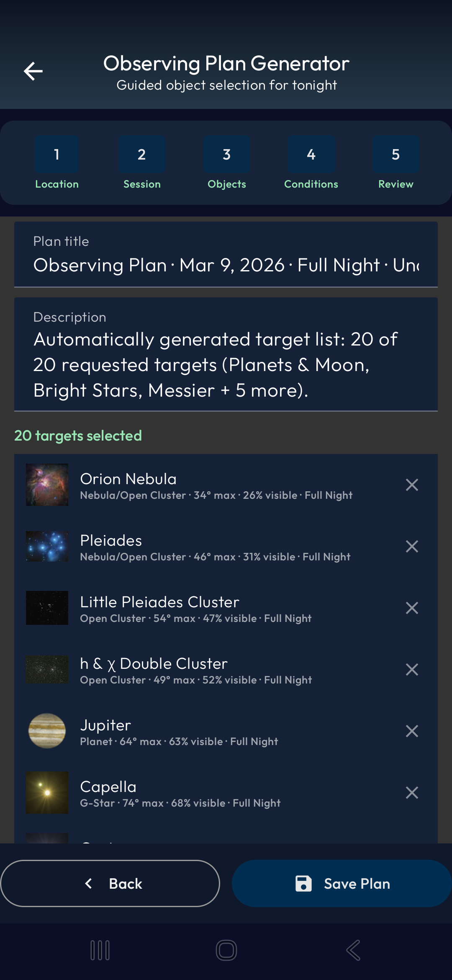Image resolution: width=452 pixels, height=980 pixels.
Task: Select the Location step indicator
Action: (x=56, y=155)
